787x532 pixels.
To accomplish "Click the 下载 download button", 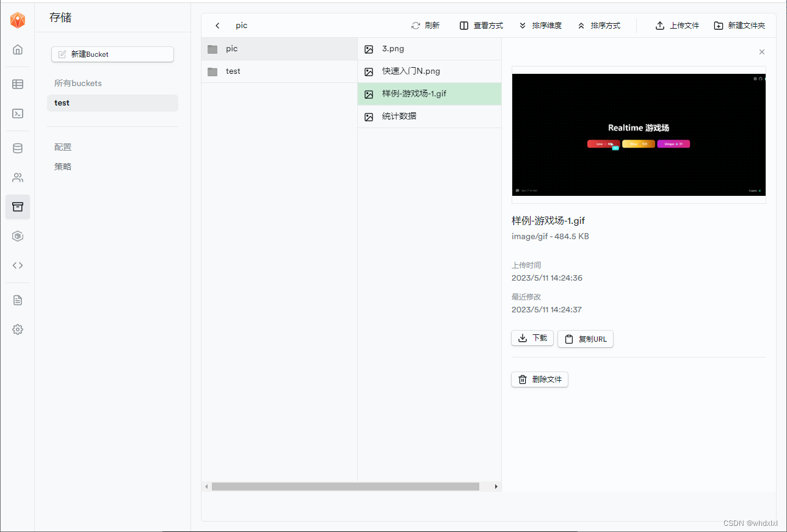I will [x=532, y=338].
